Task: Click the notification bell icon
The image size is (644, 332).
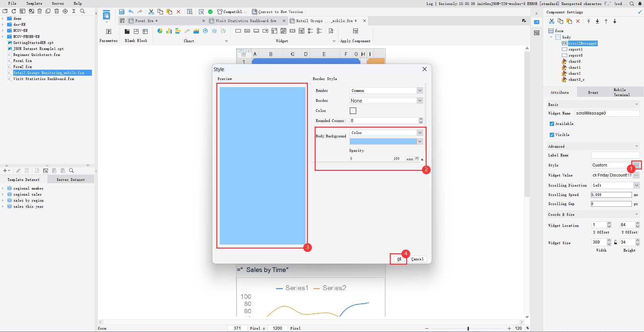Action: pos(640,4)
